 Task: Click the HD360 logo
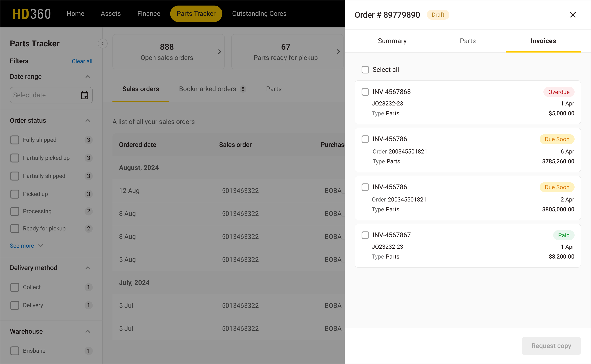32,14
